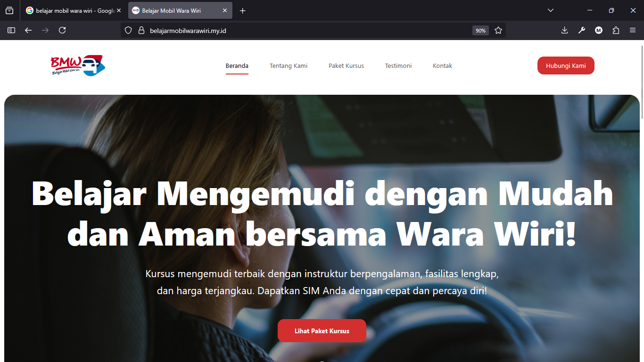Open the Downloads panel
Viewport: 644px width, 362px height.
(564, 30)
